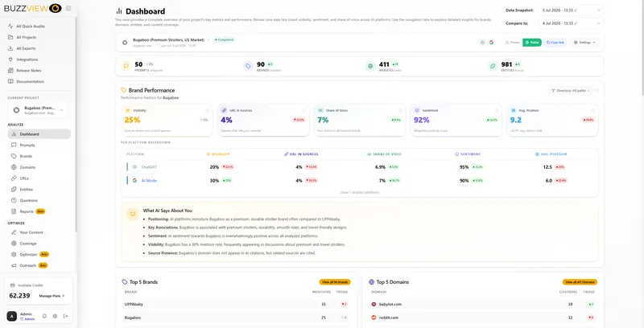Sort by Share of Voice column header
644x328 pixels.
[x=385, y=154]
